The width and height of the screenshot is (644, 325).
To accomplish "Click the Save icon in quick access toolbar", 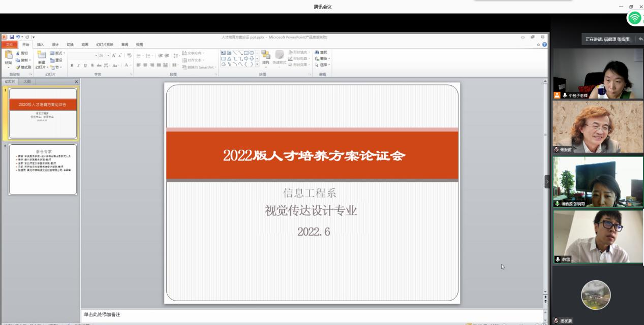I will click(11, 37).
